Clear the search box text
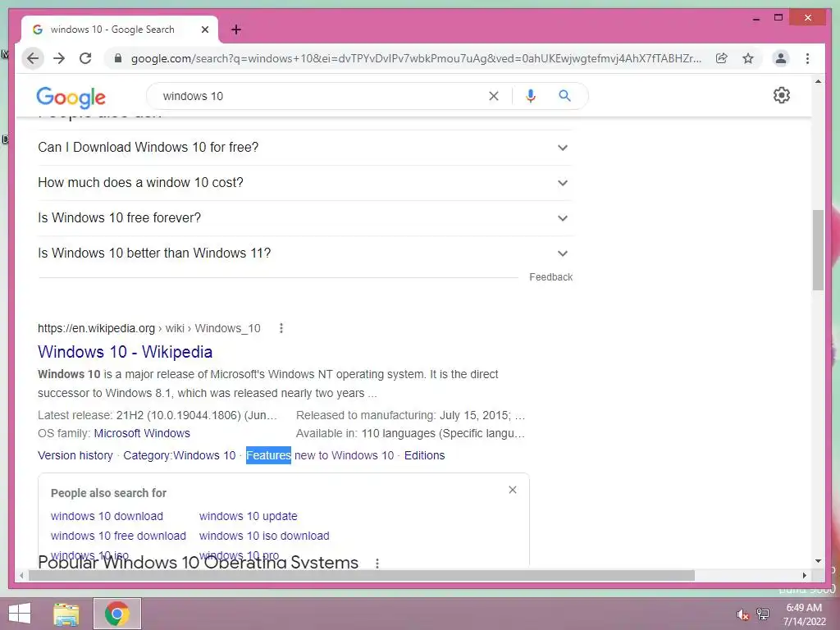Viewport: 840px width, 630px height. pos(493,96)
